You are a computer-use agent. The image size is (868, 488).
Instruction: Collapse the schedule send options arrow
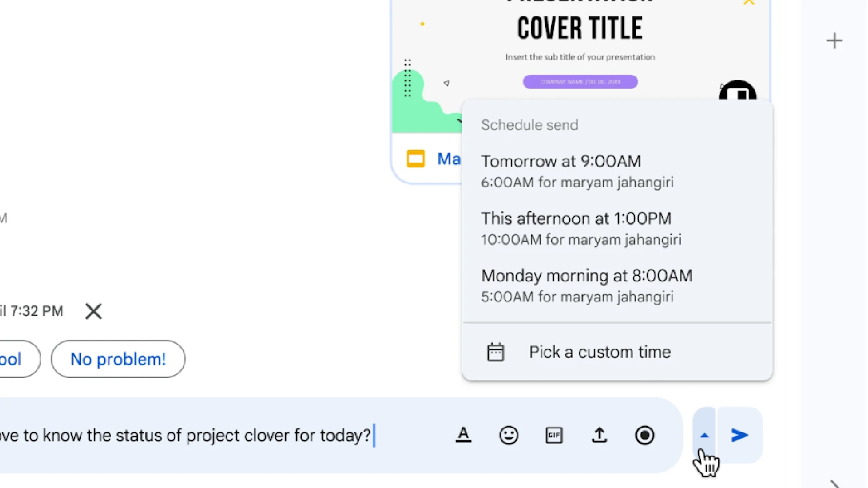pyautogui.click(x=704, y=435)
